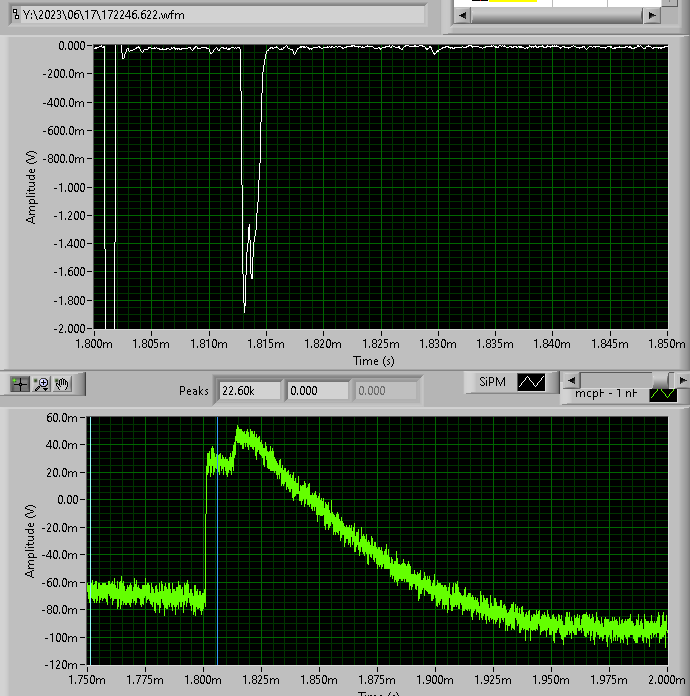Click the SiPM legend label
Image resolution: width=690 pixels, height=696 pixels.
click(x=491, y=382)
